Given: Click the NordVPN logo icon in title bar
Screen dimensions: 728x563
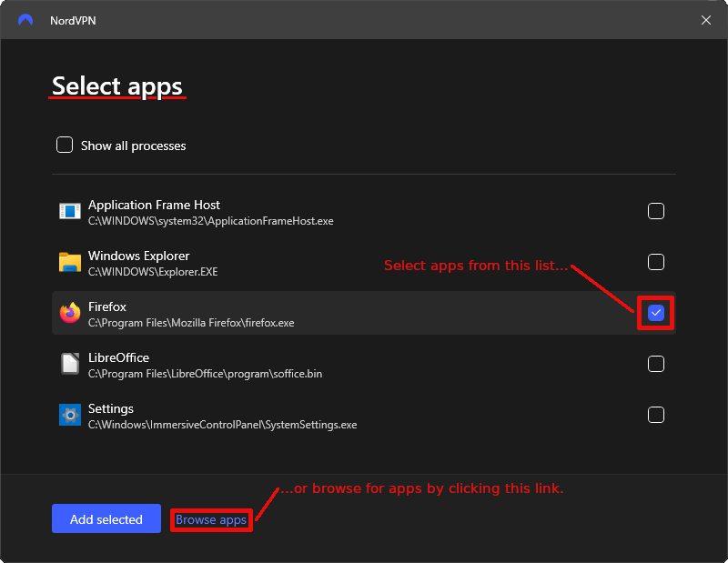Looking at the screenshot, I should pos(25,20).
